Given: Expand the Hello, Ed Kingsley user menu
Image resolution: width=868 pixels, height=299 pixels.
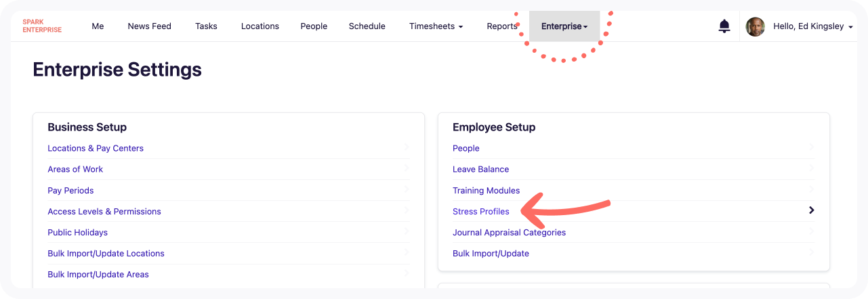Looking at the screenshot, I should 813,26.
